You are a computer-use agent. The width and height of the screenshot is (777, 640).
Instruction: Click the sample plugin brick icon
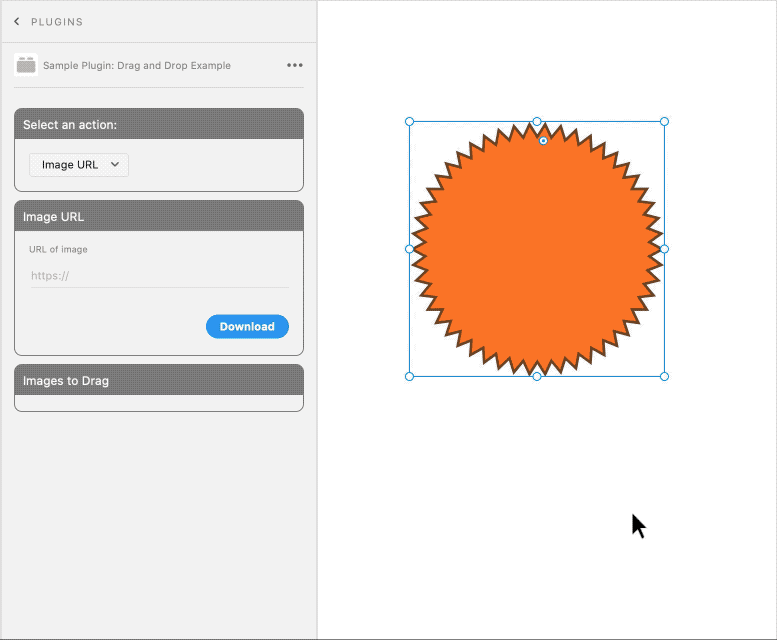pyautogui.click(x=26, y=65)
